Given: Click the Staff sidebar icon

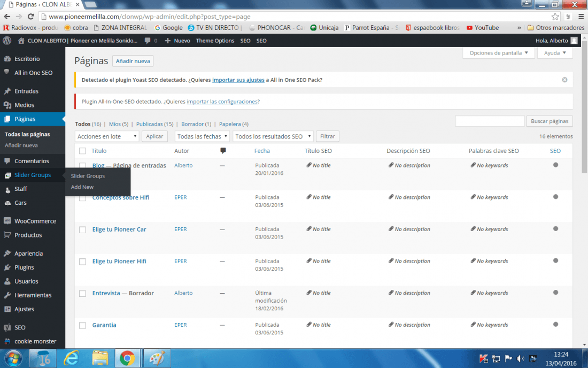Looking at the screenshot, I should tap(7, 189).
